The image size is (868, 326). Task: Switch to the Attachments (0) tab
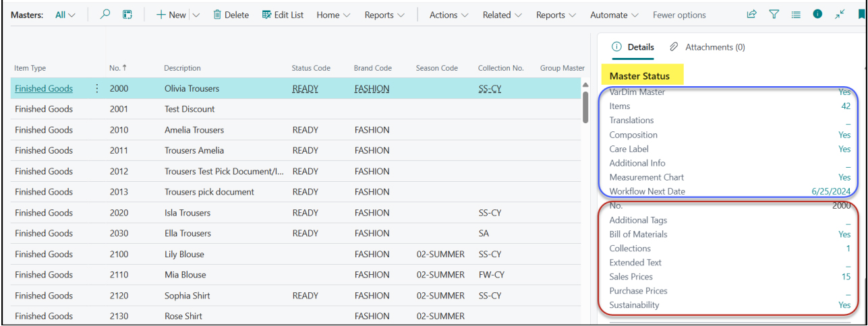point(707,47)
